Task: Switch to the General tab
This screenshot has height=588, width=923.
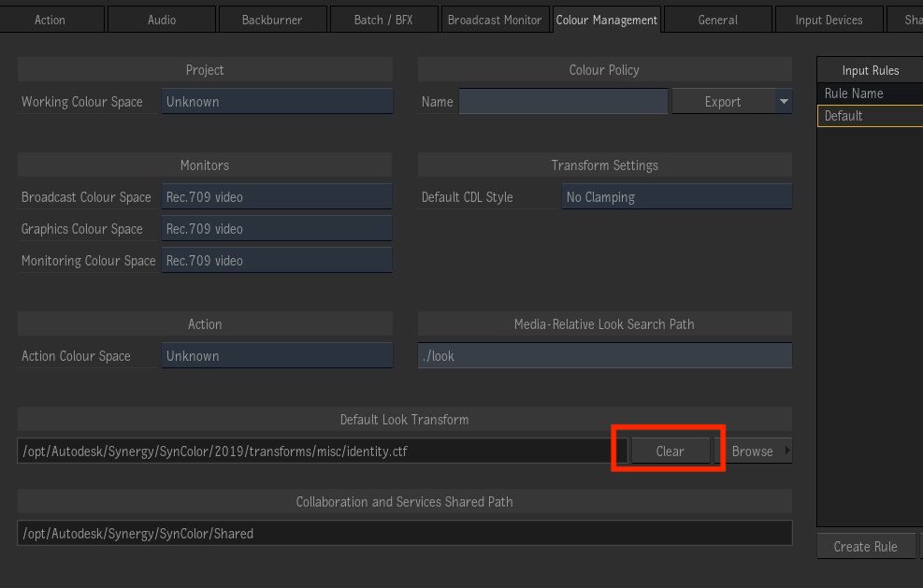Action: click(x=717, y=19)
